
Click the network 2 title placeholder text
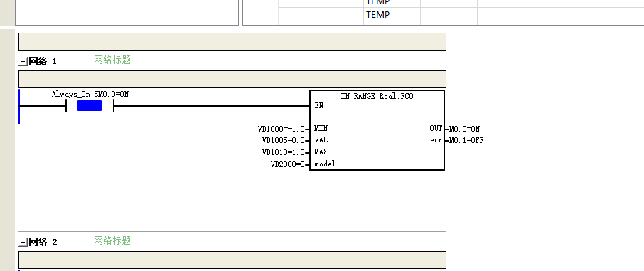pos(112,240)
